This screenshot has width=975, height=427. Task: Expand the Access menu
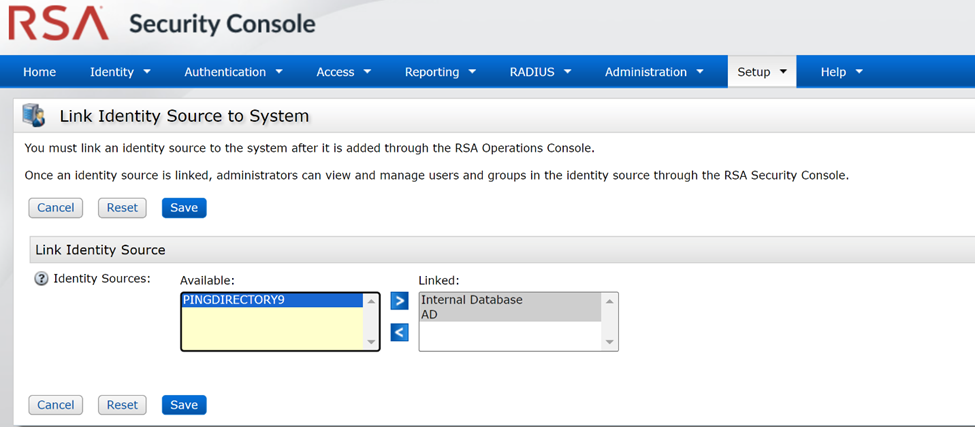343,72
